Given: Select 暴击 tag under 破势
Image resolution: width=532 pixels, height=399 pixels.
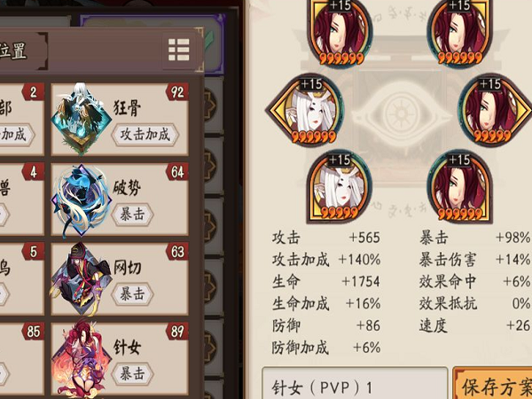Looking at the screenshot, I should click(133, 215).
